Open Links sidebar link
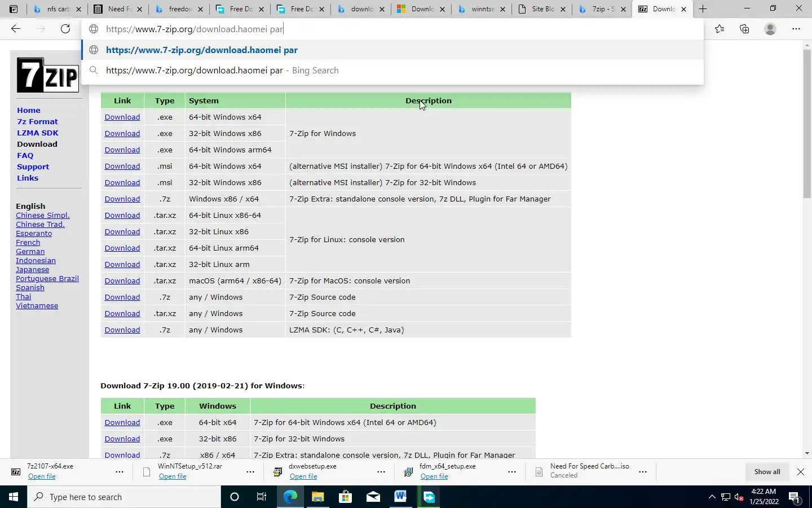812x508 pixels. [x=28, y=178]
